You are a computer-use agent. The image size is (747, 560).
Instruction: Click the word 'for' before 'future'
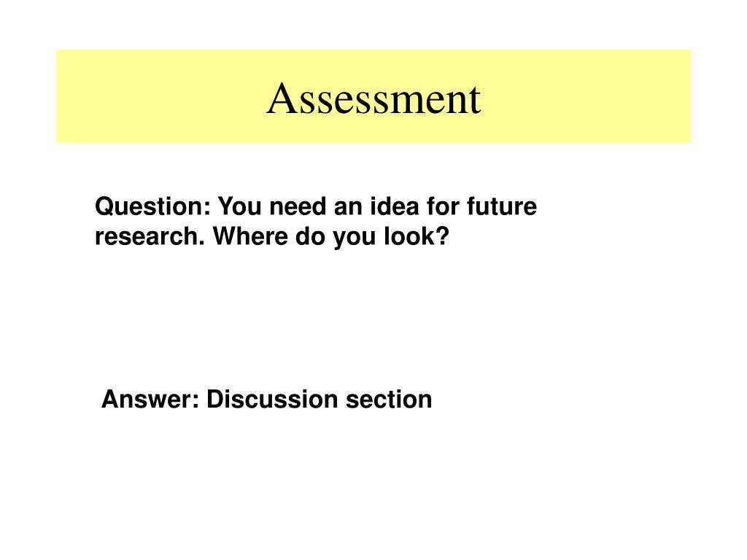coord(443,206)
